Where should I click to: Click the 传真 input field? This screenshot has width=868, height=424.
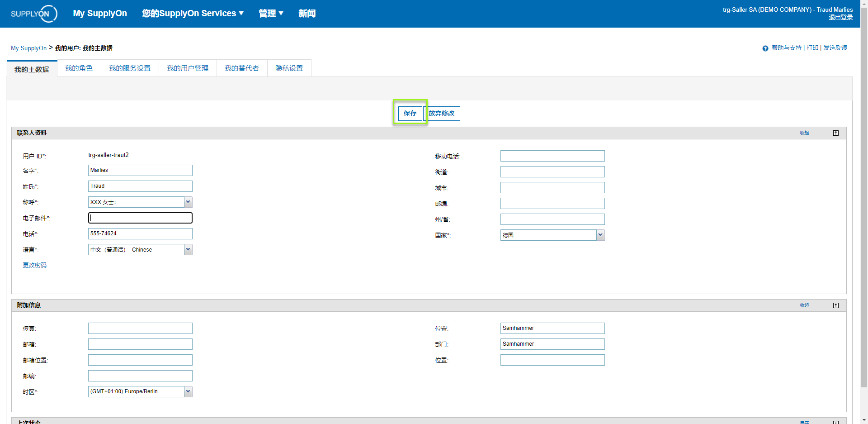click(x=140, y=328)
